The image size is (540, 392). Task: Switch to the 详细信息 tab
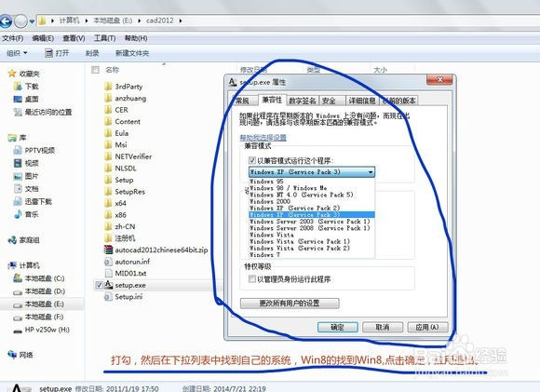point(362,101)
